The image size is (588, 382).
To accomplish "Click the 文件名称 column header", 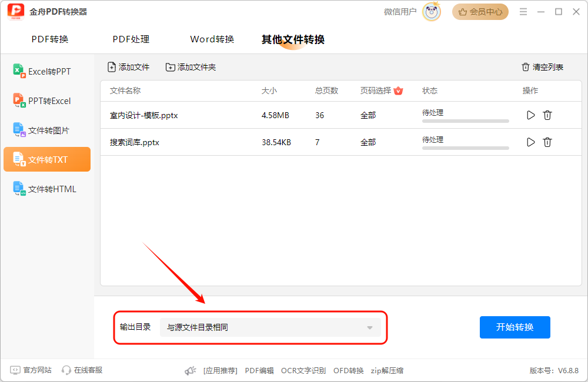I will tap(125, 91).
